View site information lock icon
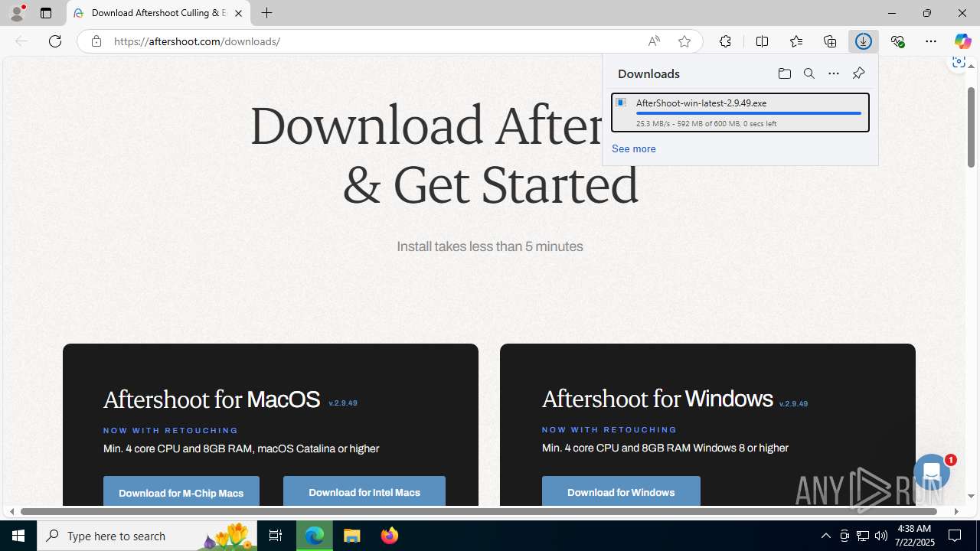This screenshot has height=551, width=980. click(x=96, y=41)
